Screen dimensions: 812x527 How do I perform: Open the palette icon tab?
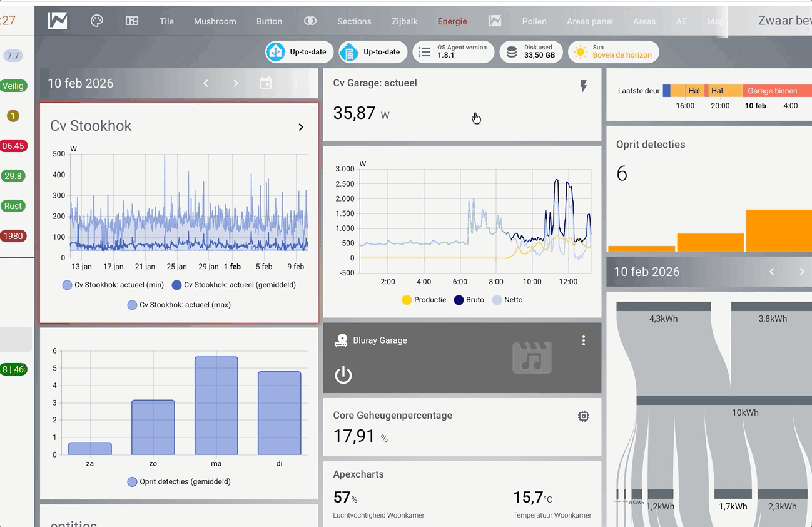click(96, 21)
